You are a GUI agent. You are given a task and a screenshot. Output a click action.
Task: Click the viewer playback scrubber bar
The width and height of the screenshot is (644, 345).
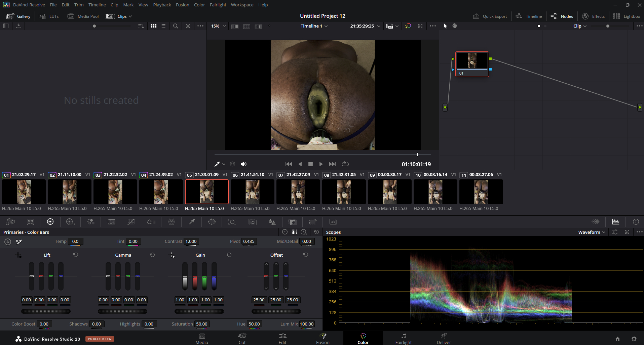323,155
